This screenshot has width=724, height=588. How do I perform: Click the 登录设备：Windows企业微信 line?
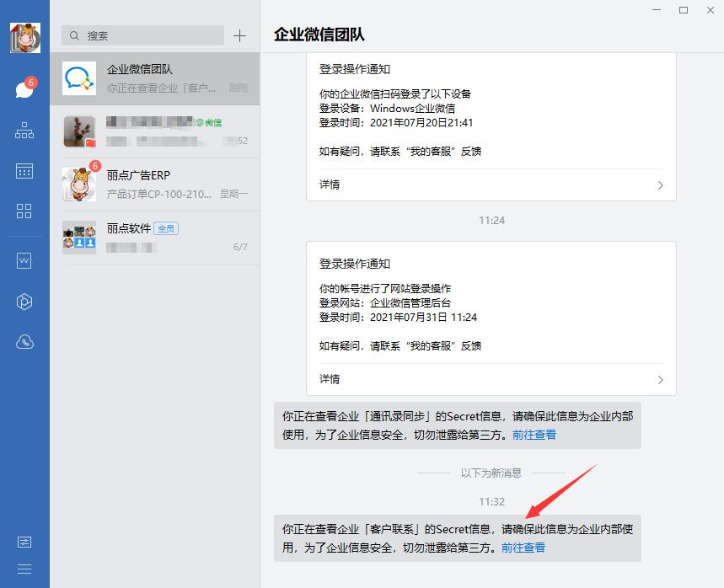pyautogui.click(x=387, y=109)
